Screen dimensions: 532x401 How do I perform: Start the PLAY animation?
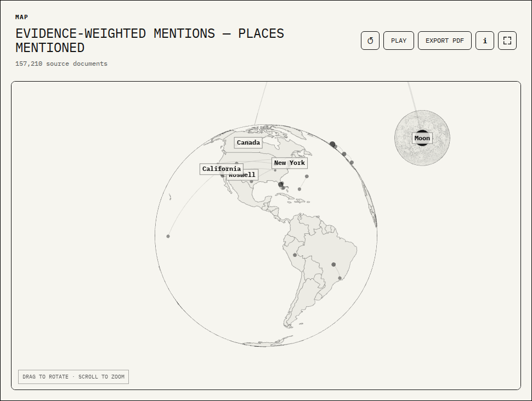pos(398,41)
